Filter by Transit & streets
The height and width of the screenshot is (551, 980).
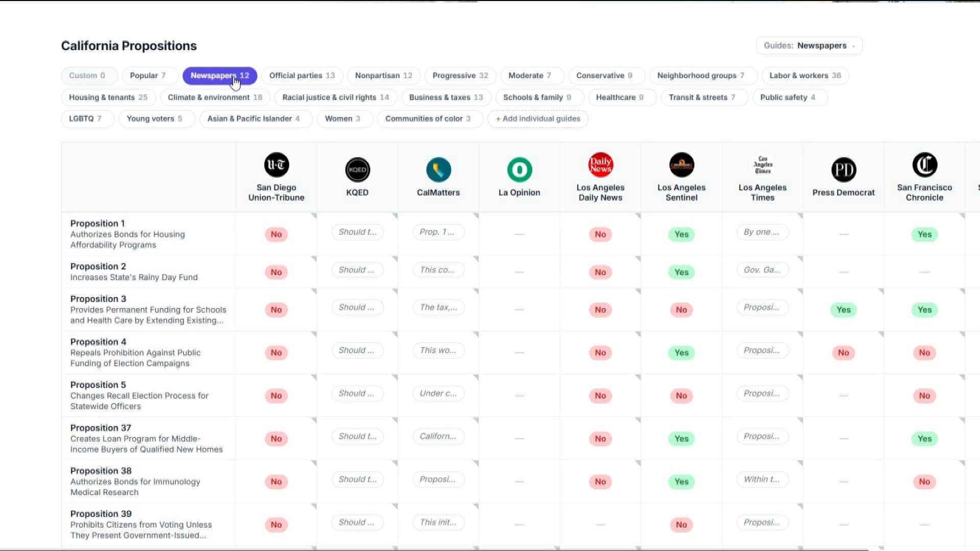click(x=704, y=97)
